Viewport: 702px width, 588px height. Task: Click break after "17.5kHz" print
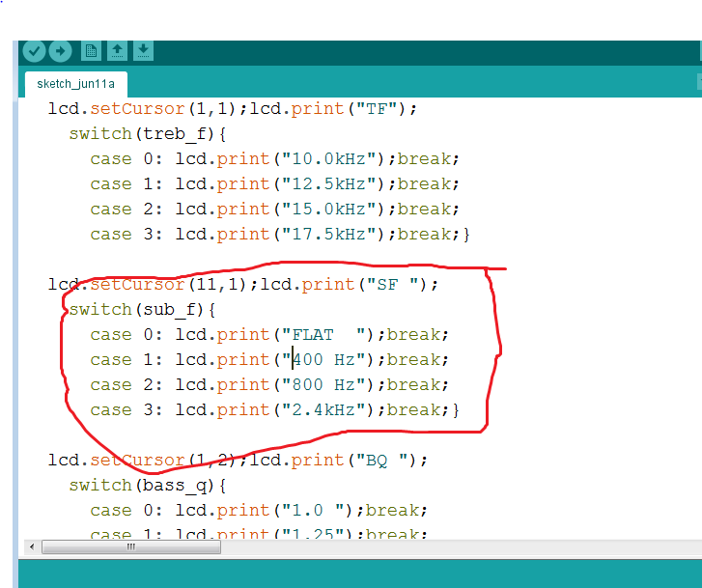[425, 235]
